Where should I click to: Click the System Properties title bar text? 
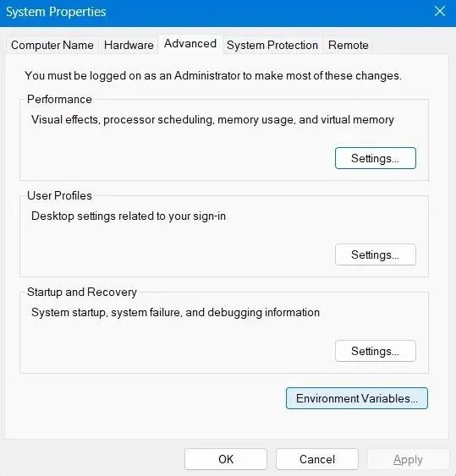(56, 12)
